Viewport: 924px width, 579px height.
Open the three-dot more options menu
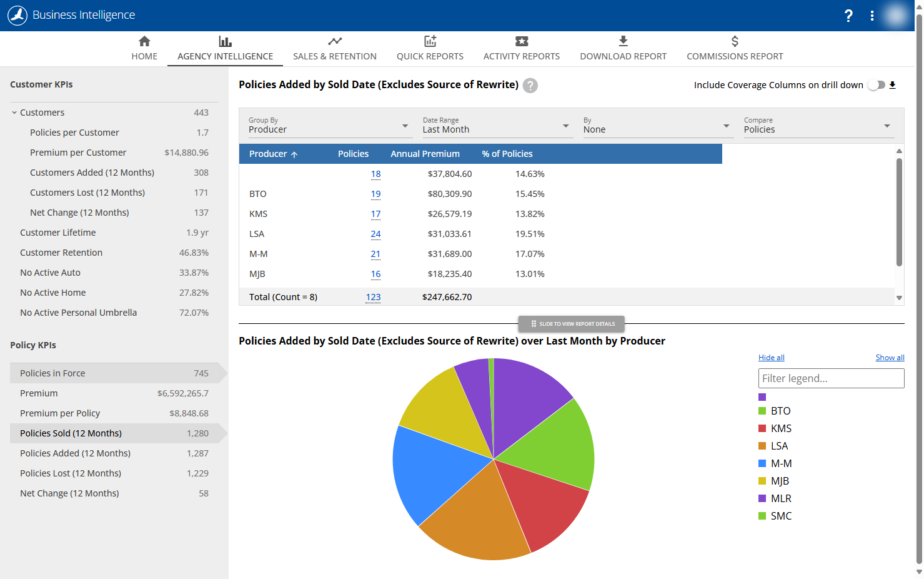(x=872, y=16)
